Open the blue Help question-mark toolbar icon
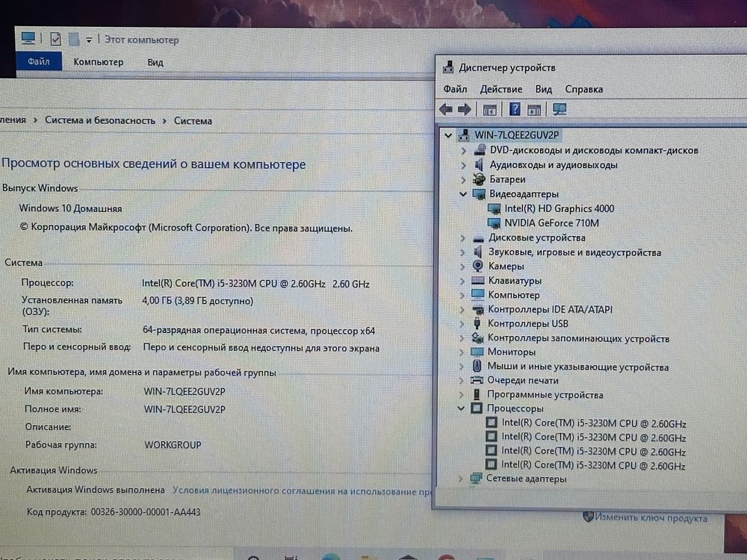Image resolution: width=747 pixels, height=560 pixels. pos(515,109)
